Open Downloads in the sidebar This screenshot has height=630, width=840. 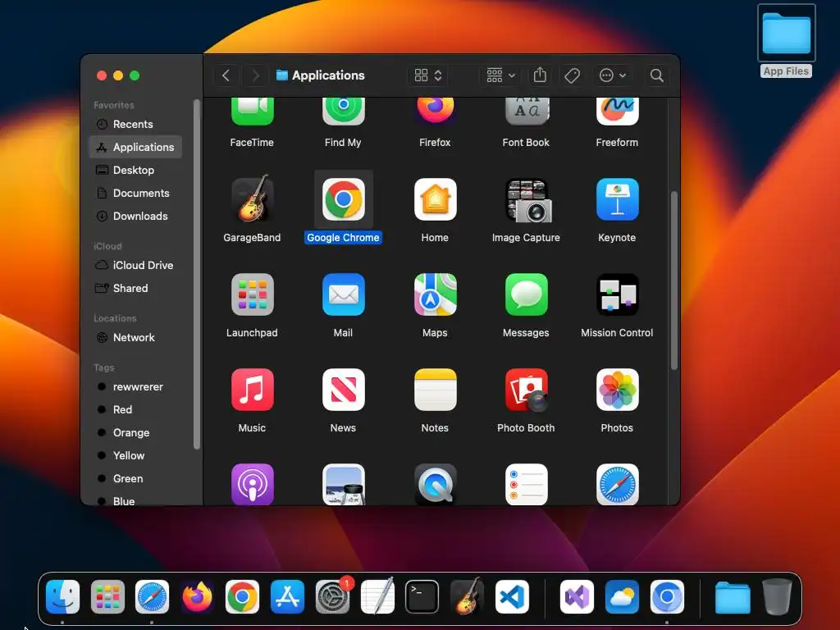pyautogui.click(x=135, y=217)
